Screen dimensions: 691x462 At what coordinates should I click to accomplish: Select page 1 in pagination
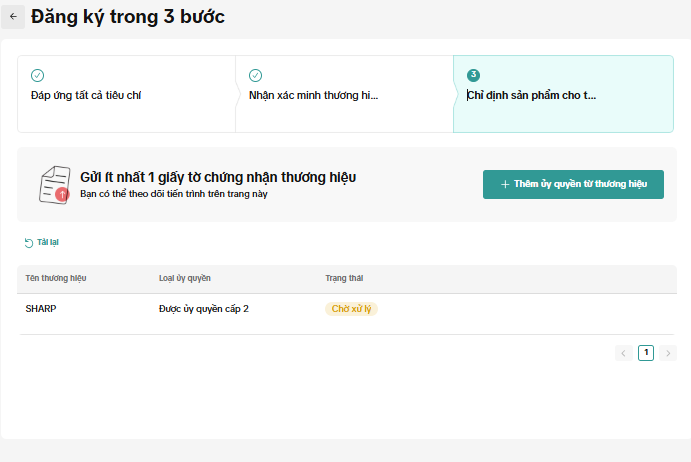646,353
